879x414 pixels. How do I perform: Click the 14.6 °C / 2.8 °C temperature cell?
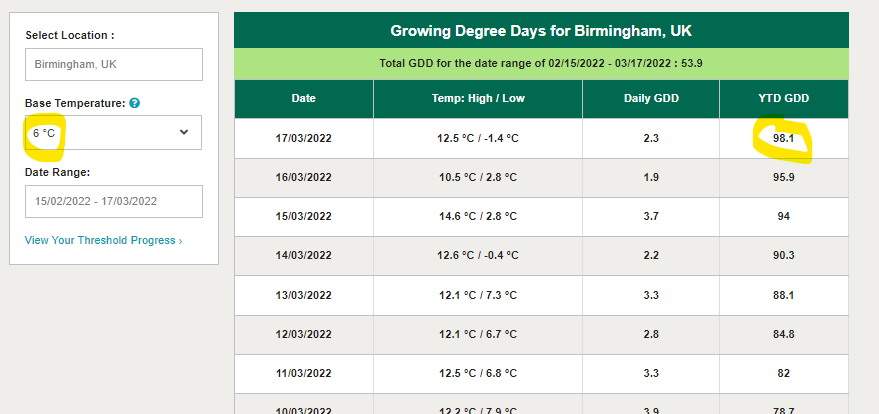477,216
